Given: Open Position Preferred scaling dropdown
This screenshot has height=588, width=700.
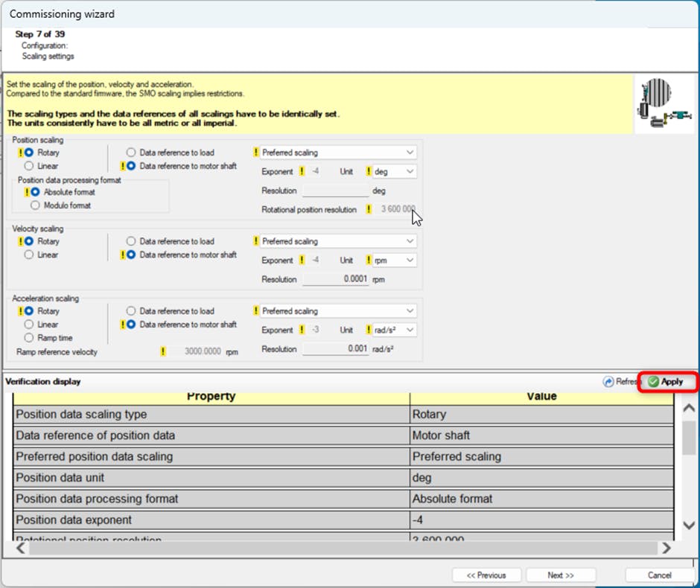Looking at the screenshot, I should [338, 153].
